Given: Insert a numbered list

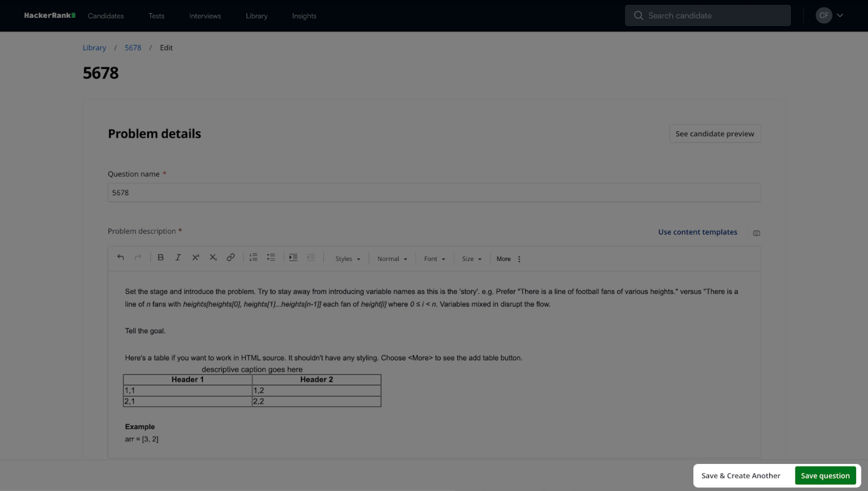Looking at the screenshot, I should (254, 258).
